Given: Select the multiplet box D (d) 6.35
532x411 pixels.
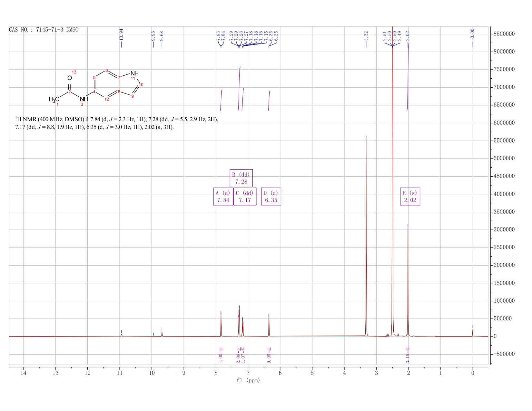Looking at the screenshot, I should coord(271,196).
